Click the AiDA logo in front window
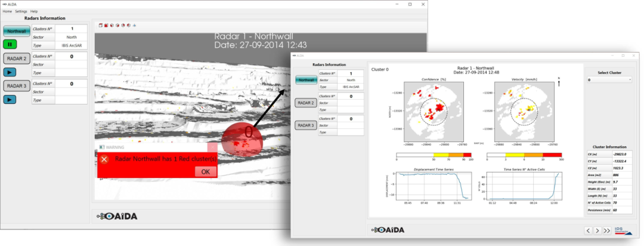This screenshot has width=644, height=246. 388,230
